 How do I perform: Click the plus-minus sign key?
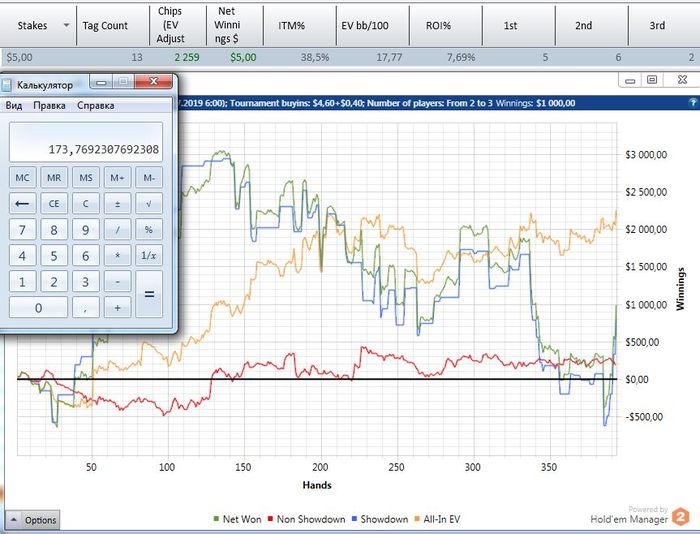(117, 204)
